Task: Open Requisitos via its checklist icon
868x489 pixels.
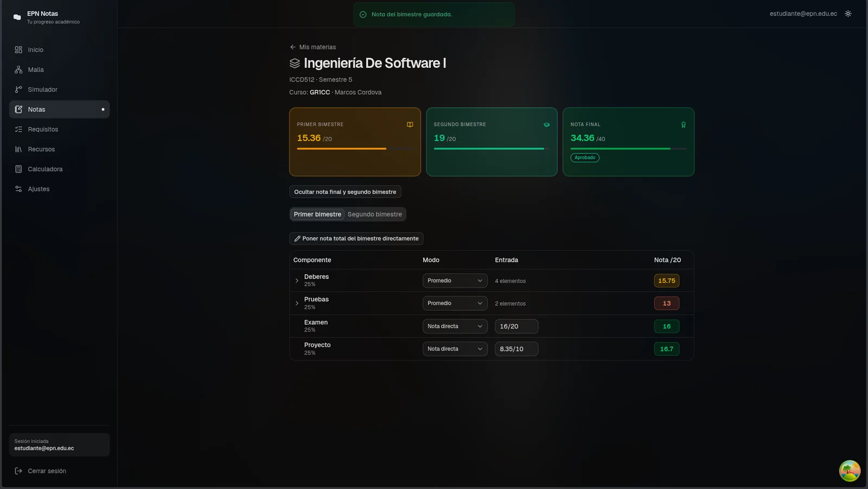Action: [x=18, y=130]
